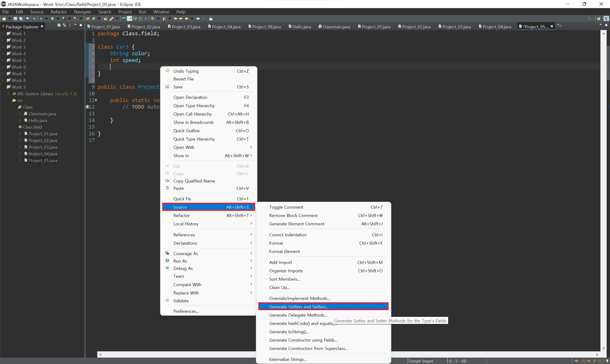Image resolution: width=610 pixels, height=364 pixels.
Task: Choose Format in the Source submenu
Action: pos(276,243)
